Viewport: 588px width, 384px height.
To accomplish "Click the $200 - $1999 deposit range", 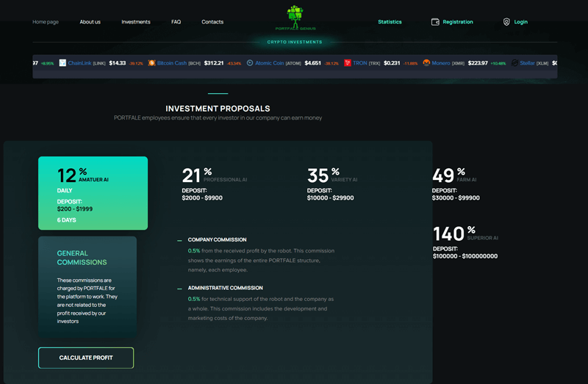I will tap(75, 209).
